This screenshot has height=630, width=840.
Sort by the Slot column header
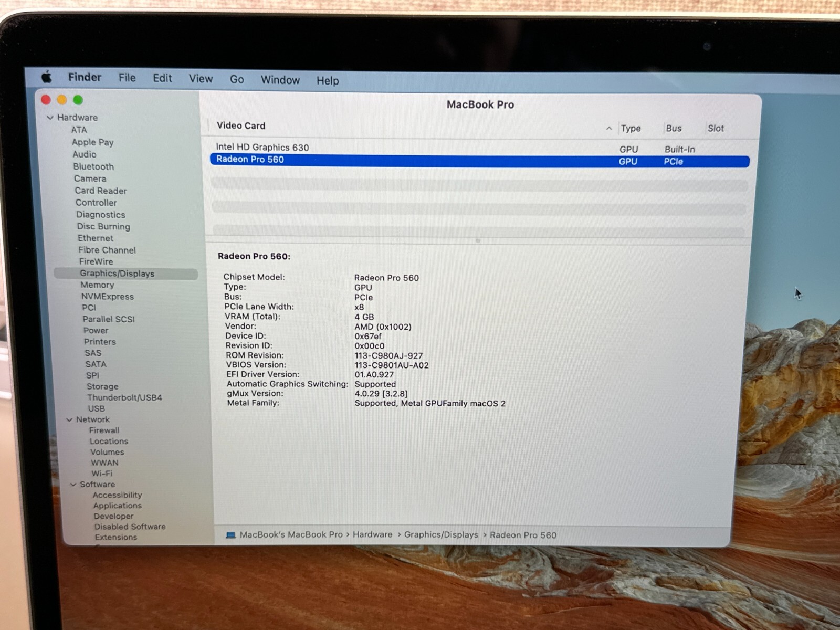click(716, 128)
